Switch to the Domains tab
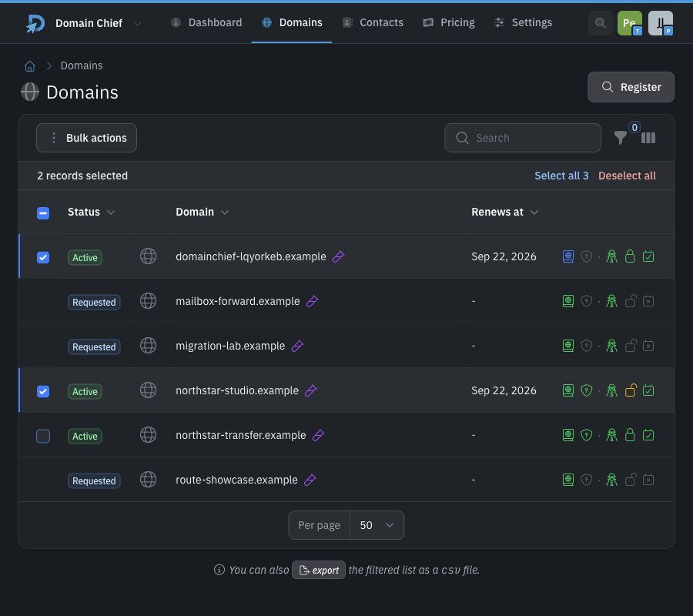 [x=292, y=22]
